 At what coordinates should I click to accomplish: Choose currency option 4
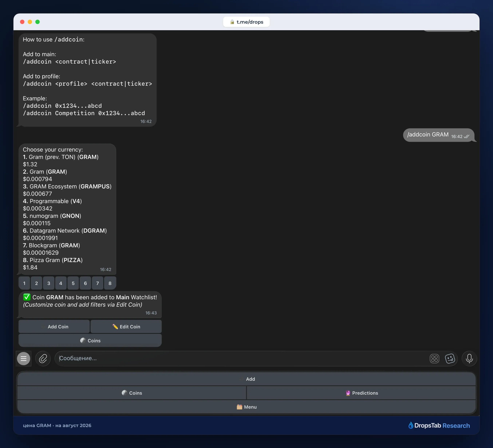point(61,283)
